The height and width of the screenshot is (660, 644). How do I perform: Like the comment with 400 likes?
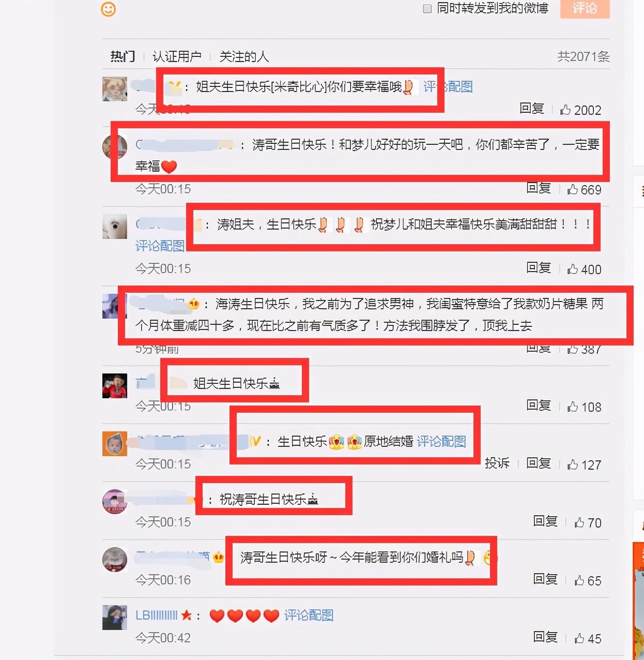pyautogui.click(x=572, y=269)
